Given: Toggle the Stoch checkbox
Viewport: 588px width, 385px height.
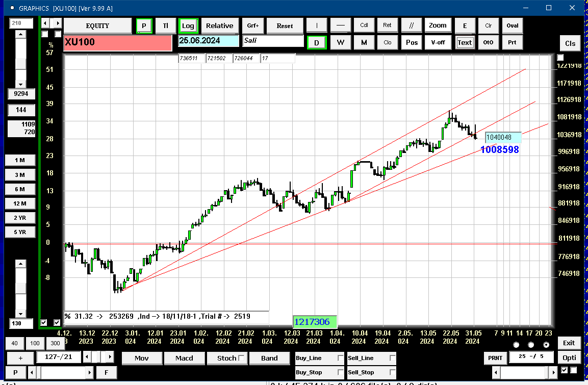Looking at the screenshot, I should 242,358.
